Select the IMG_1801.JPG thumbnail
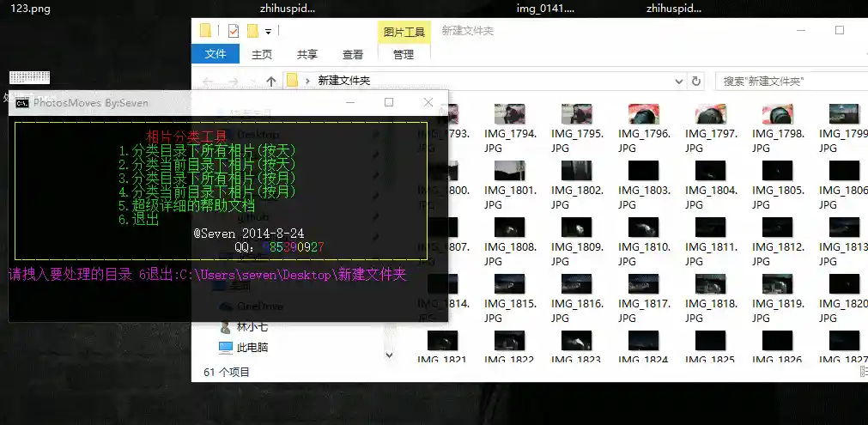 (x=510, y=171)
